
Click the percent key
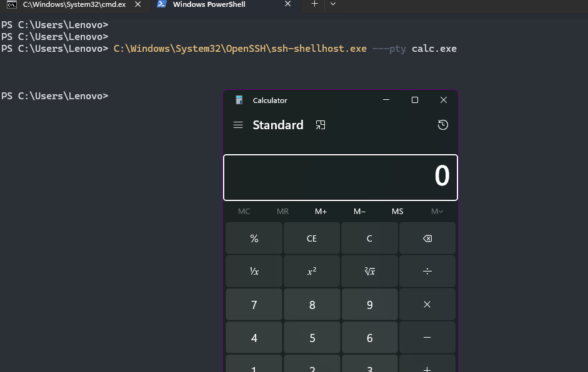254,238
